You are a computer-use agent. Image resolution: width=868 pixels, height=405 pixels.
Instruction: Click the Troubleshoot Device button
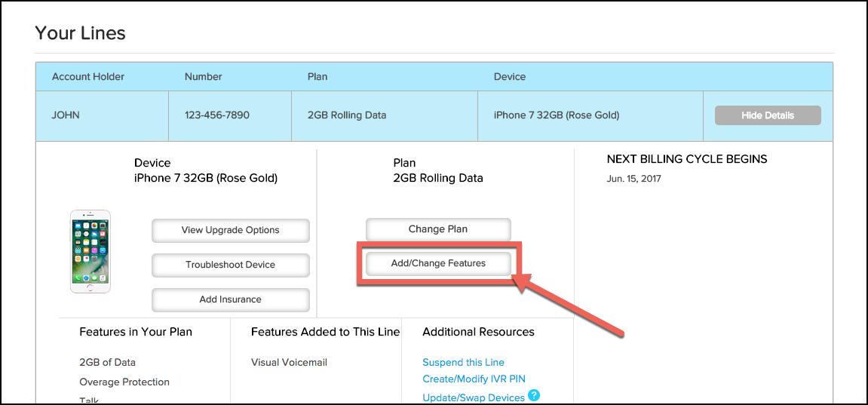(x=230, y=265)
